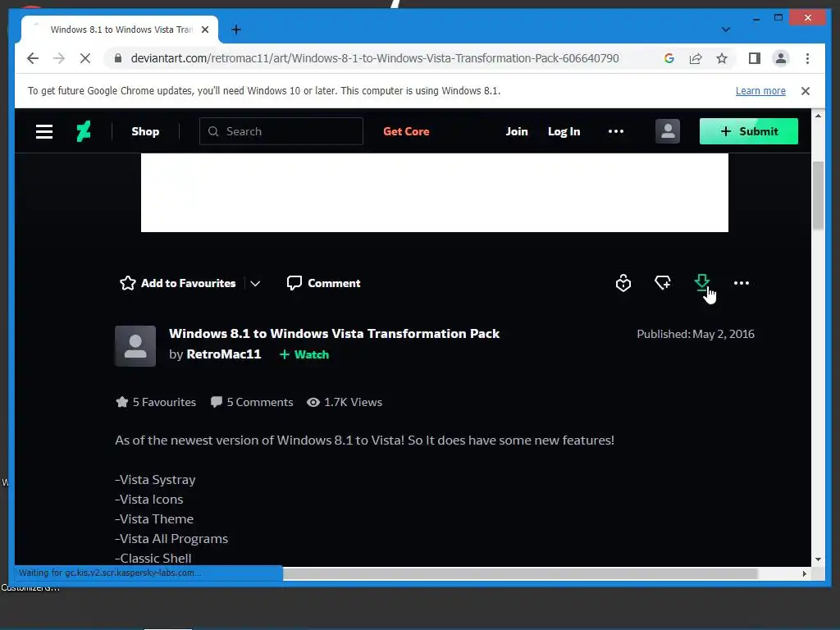Screen dimensions: 840x630
Task: Click Watch to follow RetroMac11
Action: (x=304, y=354)
